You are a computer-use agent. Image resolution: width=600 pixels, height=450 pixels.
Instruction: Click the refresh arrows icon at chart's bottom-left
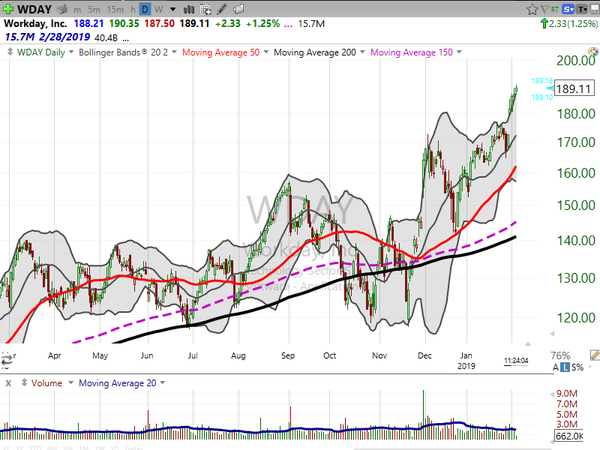click(7, 360)
